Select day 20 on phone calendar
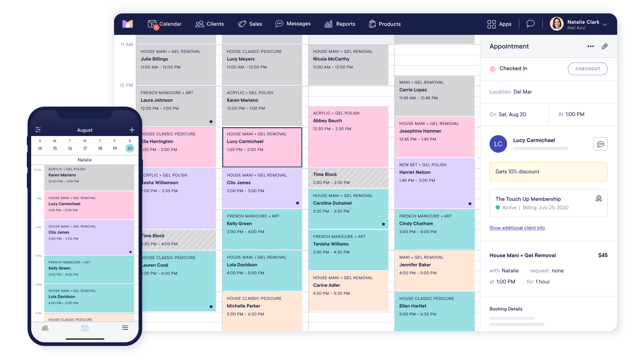This screenshot has height=362, width=644. [x=130, y=148]
